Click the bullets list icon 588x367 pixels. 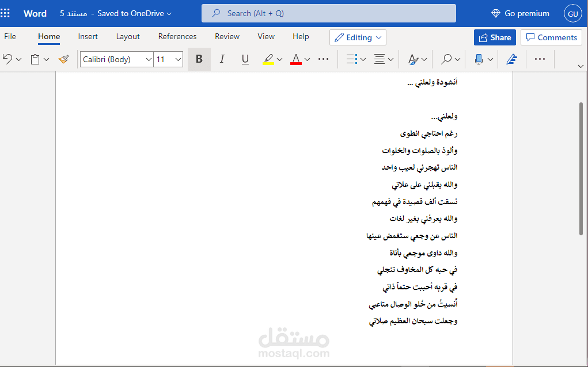coord(351,59)
